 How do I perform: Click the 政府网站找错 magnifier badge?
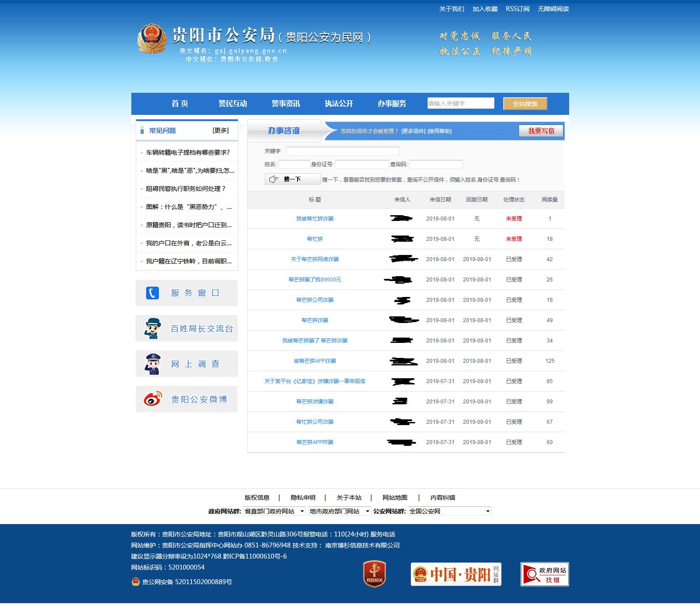pyautogui.click(x=544, y=574)
